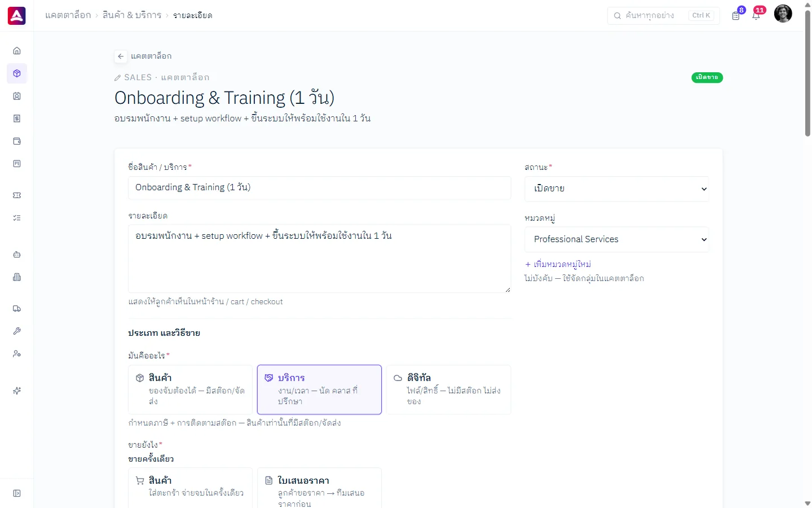Image resolution: width=812 pixels, height=508 pixels.
Task: Click the page vertical scrollbar thumb
Action: pos(807,73)
